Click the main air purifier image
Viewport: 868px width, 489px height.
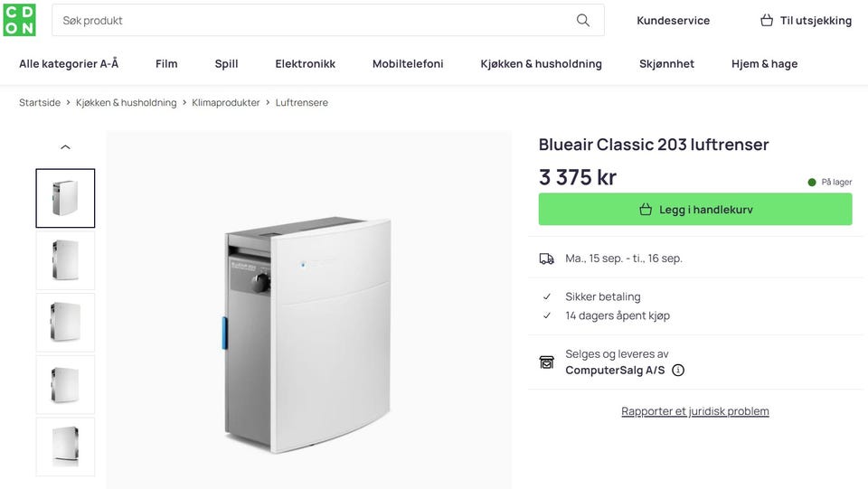point(308,334)
